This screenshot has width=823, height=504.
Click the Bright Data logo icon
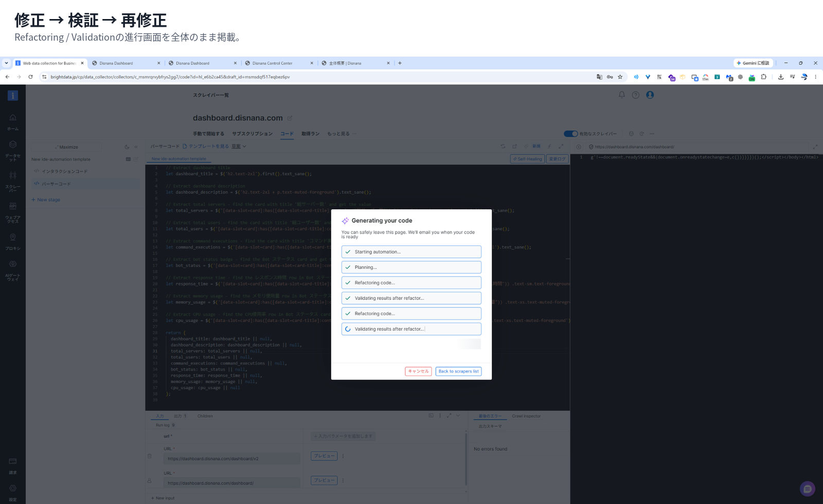pos(13,96)
